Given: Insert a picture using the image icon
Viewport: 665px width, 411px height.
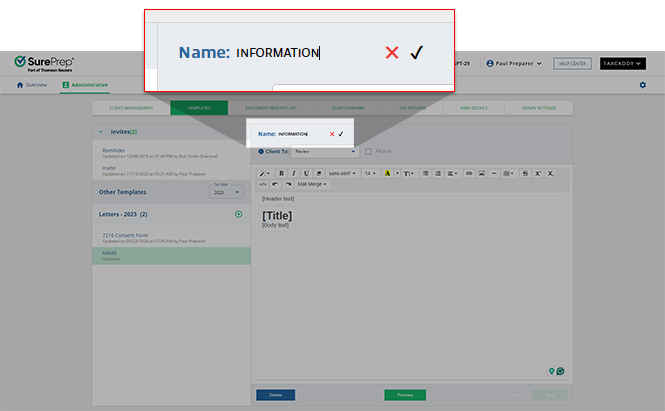Looking at the screenshot, I should (x=482, y=173).
